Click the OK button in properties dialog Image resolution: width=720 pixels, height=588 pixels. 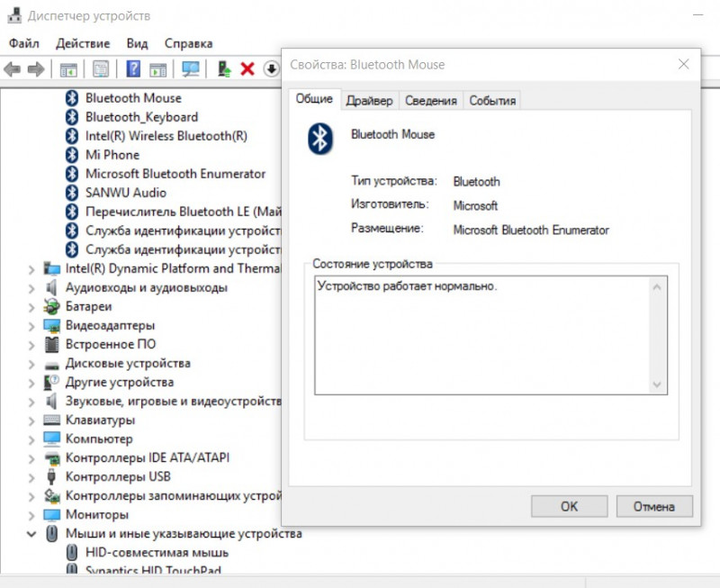[x=570, y=506]
